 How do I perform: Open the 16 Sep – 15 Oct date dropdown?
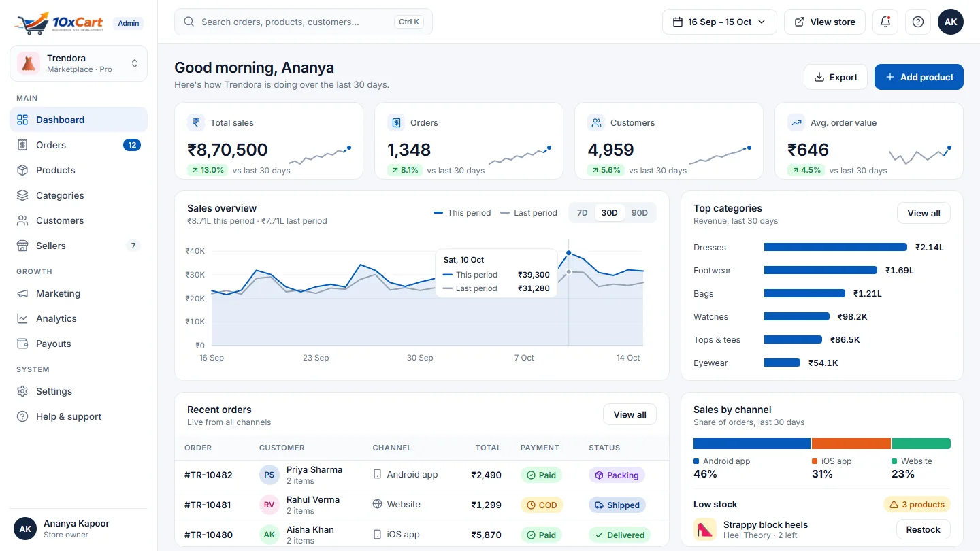click(719, 22)
